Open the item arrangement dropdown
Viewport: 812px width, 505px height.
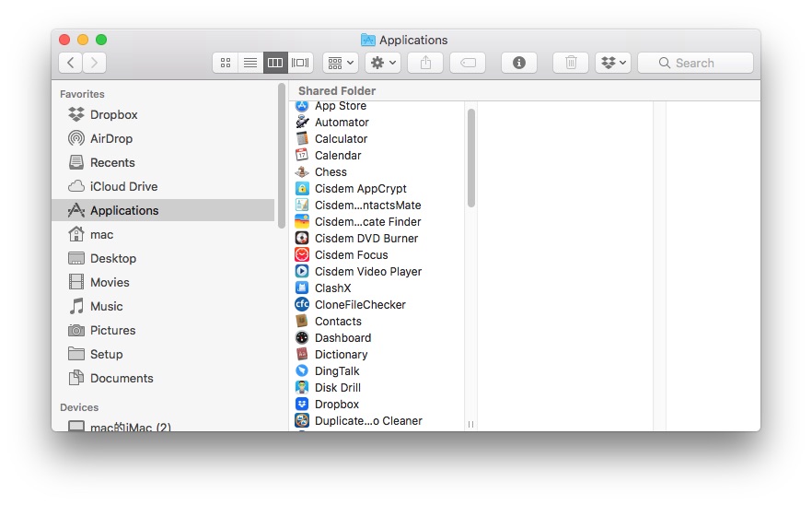click(x=341, y=63)
